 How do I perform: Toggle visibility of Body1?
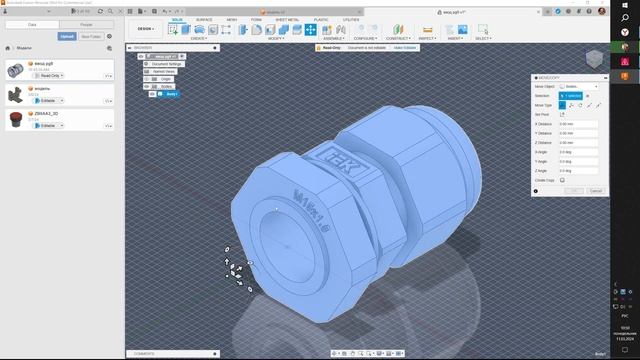pos(152,94)
